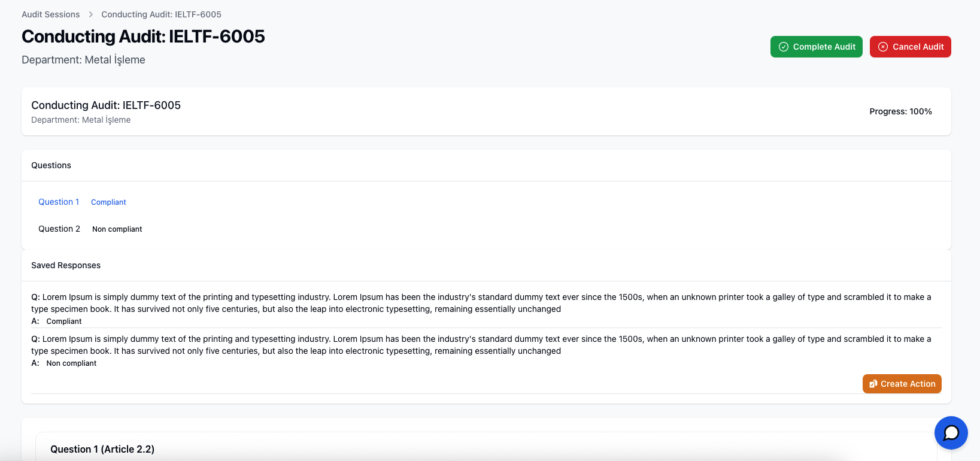Click the Cancel Audit button
Screen dimensions: 980x461
click(910, 47)
